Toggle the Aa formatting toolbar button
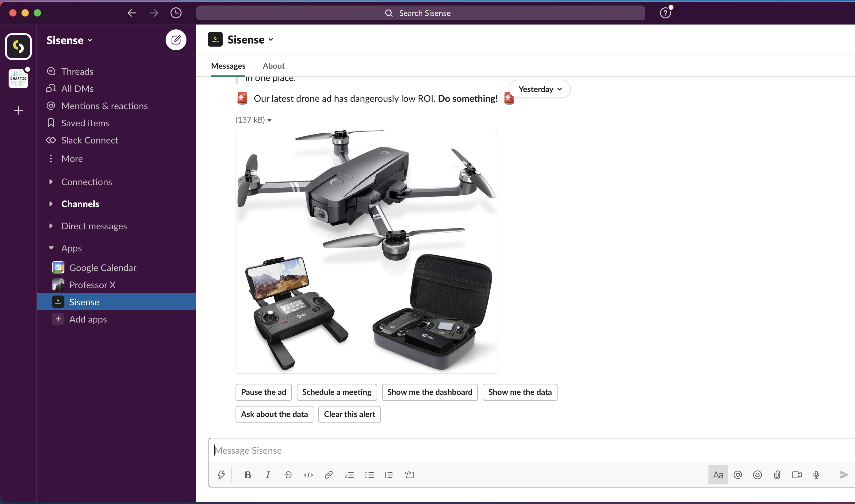The height and width of the screenshot is (504, 855). 718,475
